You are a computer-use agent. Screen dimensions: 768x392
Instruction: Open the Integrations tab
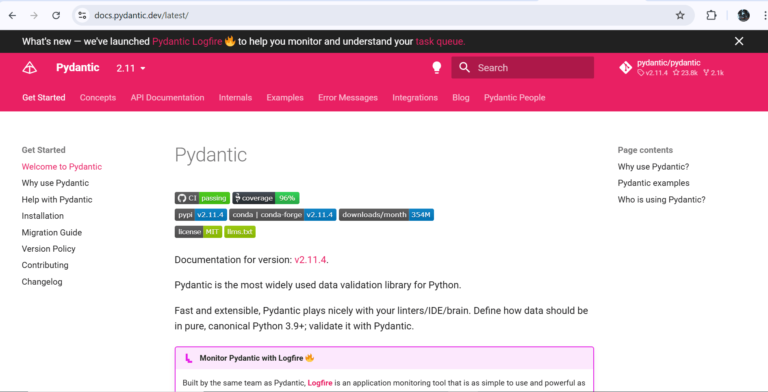click(415, 98)
